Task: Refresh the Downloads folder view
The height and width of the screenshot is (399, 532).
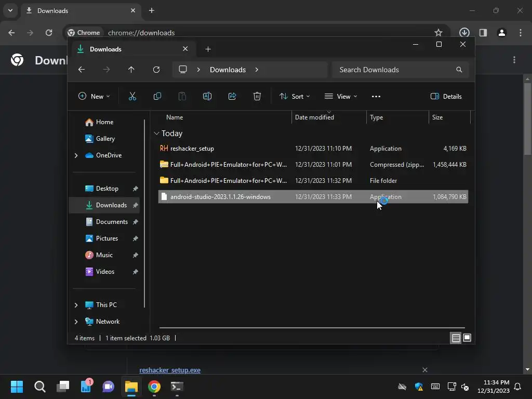Action: pos(156,70)
